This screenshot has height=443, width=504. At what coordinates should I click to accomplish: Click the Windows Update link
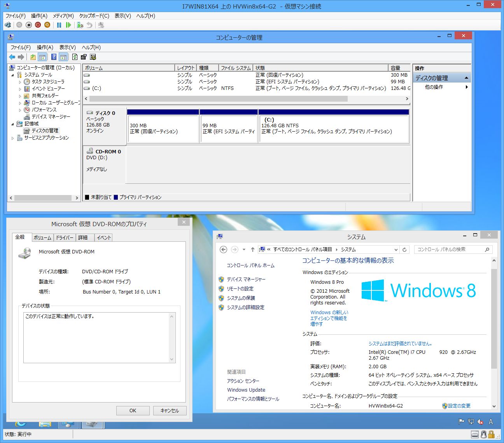click(x=246, y=390)
